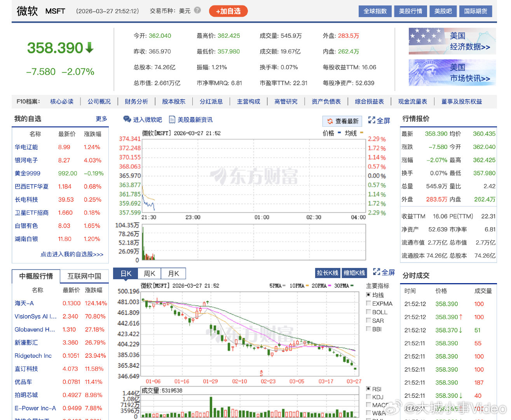Open the 海天-A stock page

[24, 303]
